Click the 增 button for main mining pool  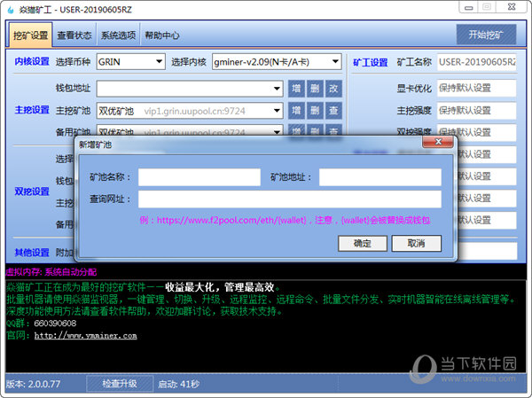point(297,111)
